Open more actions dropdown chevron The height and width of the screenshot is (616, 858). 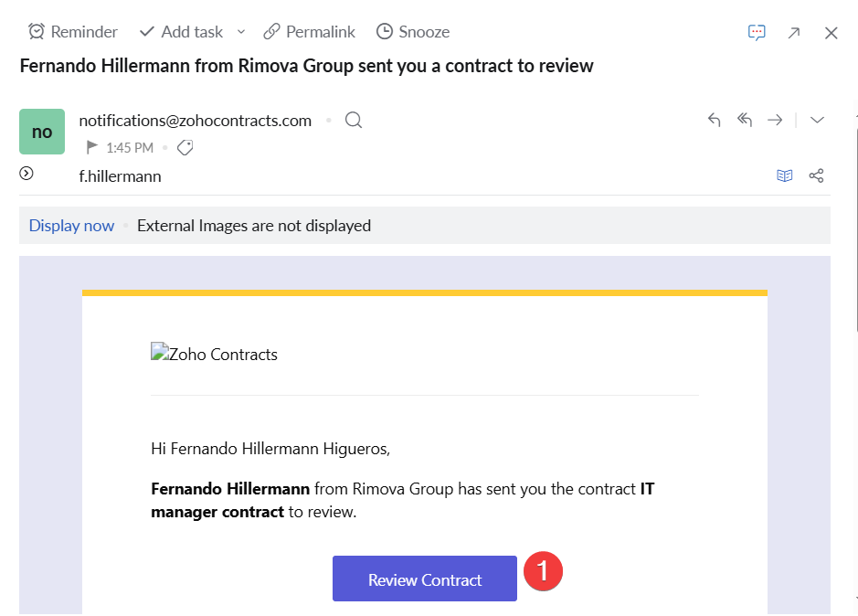point(817,121)
